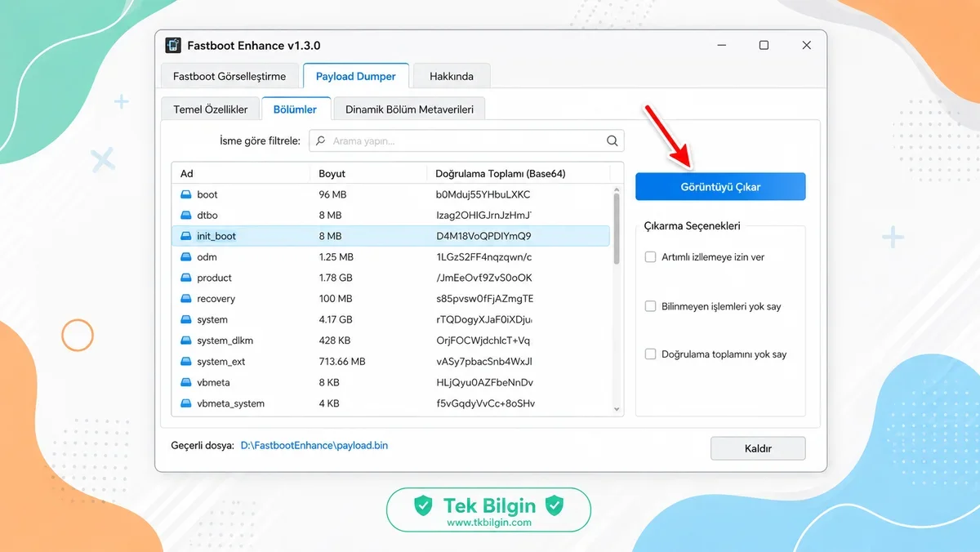Select the system_ext row name

(x=221, y=362)
